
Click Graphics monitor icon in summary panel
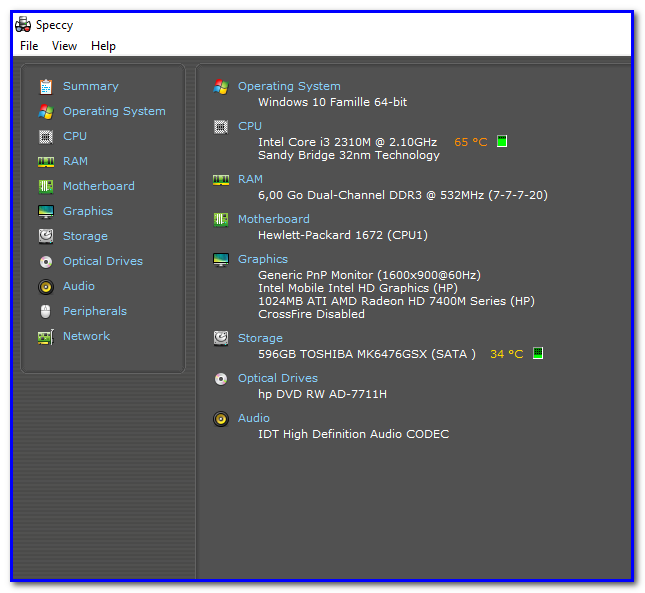(221, 260)
